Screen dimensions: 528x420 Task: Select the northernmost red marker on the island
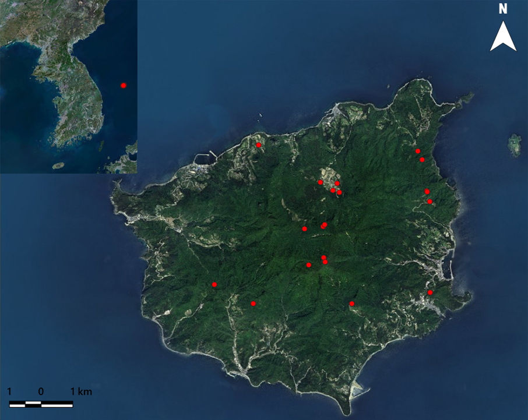click(x=259, y=145)
